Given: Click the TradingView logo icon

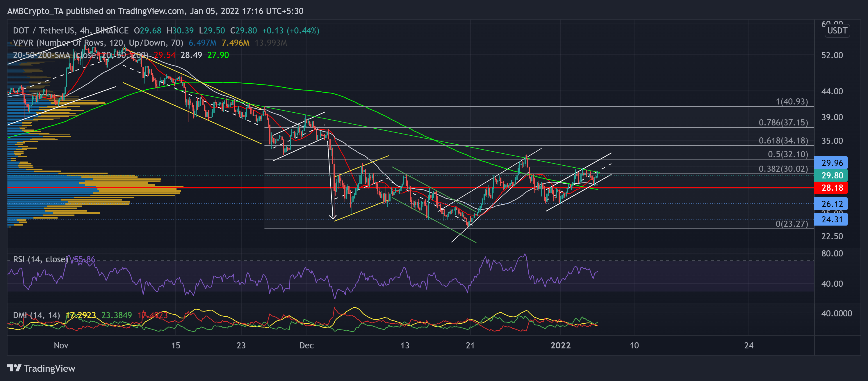Looking at the screenshot, I should click(x=14, y=368).
